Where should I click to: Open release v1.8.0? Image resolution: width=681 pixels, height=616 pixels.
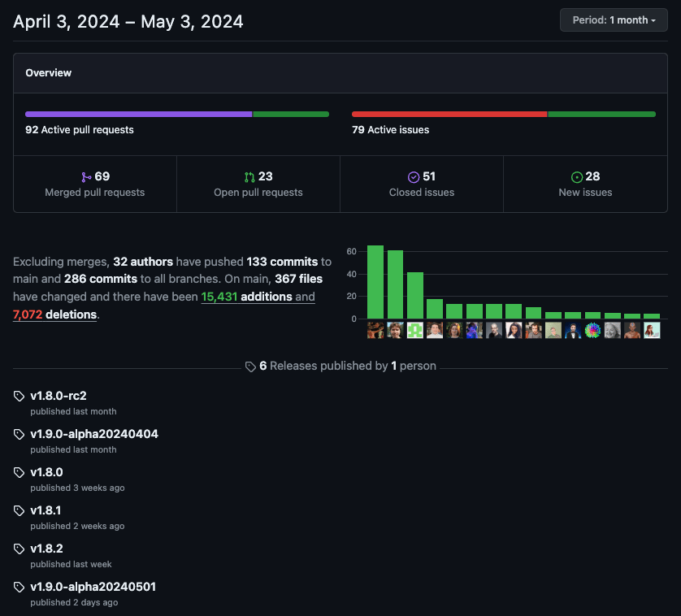(x=46, y=472)
